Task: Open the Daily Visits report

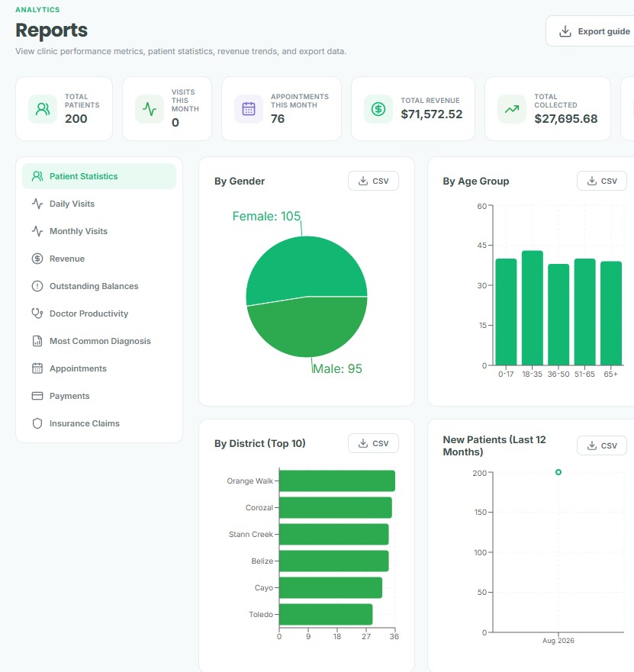Action: (x=99, y=204)
